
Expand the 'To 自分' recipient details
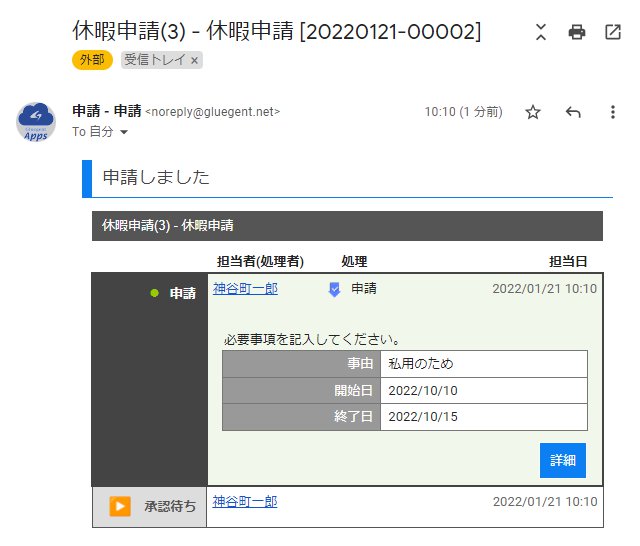(124, 132)
